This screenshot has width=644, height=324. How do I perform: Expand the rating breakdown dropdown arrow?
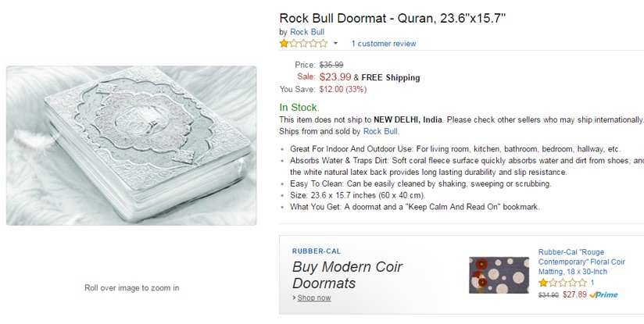tap(335, 44)
